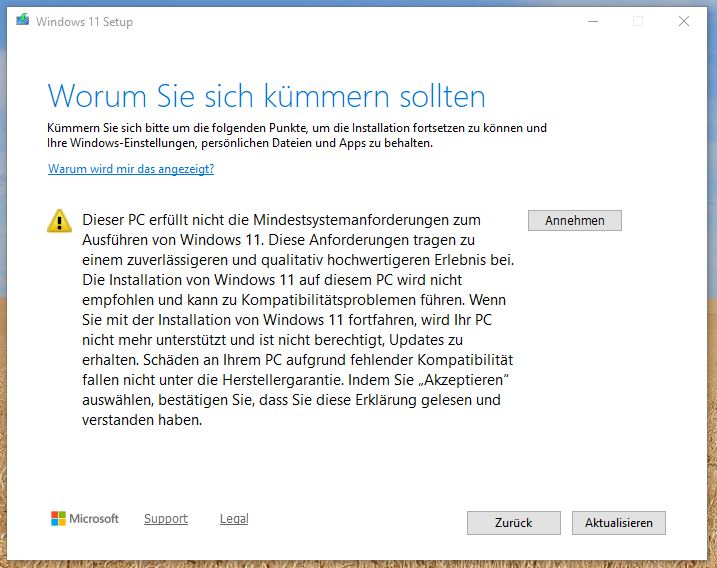The height and width of the screenshot is (568, 717).
Task: Close the Windows 11 Setup window
Action: pyautogui.click(x=684, y=21)
